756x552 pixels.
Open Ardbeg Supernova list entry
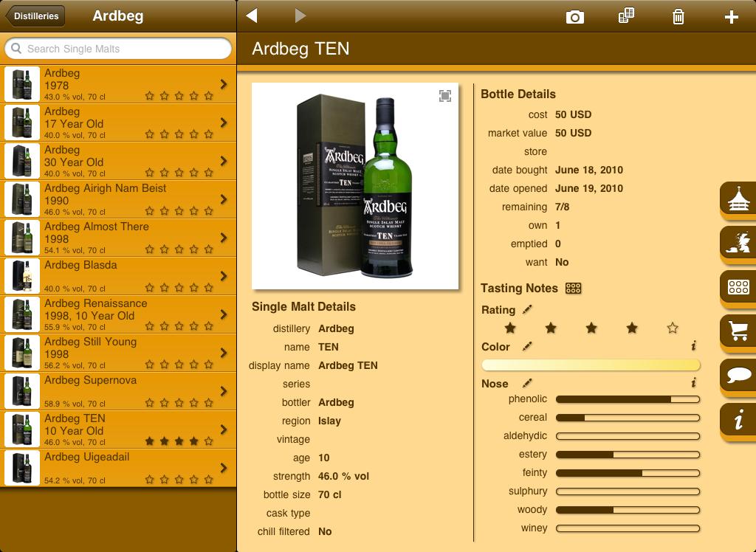pos(118,391)
